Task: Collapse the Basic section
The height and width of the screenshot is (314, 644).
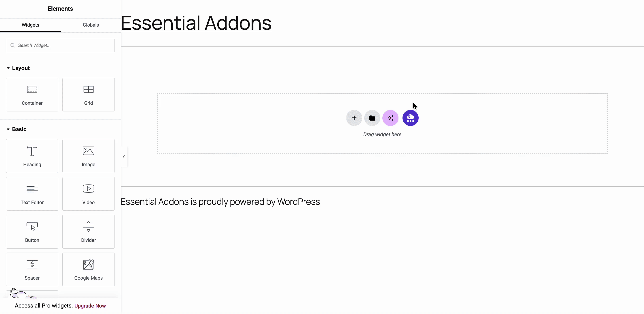Action: (x=17, y=129)
